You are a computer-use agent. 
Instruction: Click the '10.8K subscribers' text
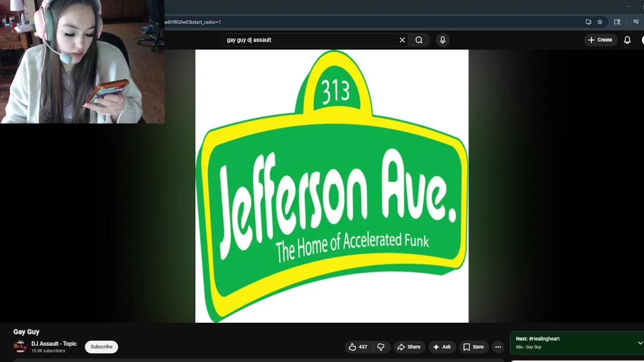click(x=48, y=351)
